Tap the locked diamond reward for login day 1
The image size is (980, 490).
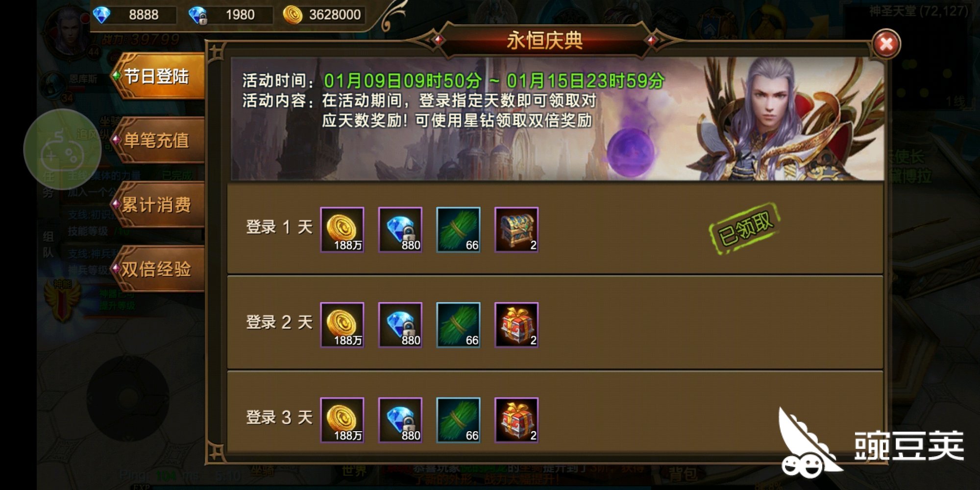tap(400, 230)
